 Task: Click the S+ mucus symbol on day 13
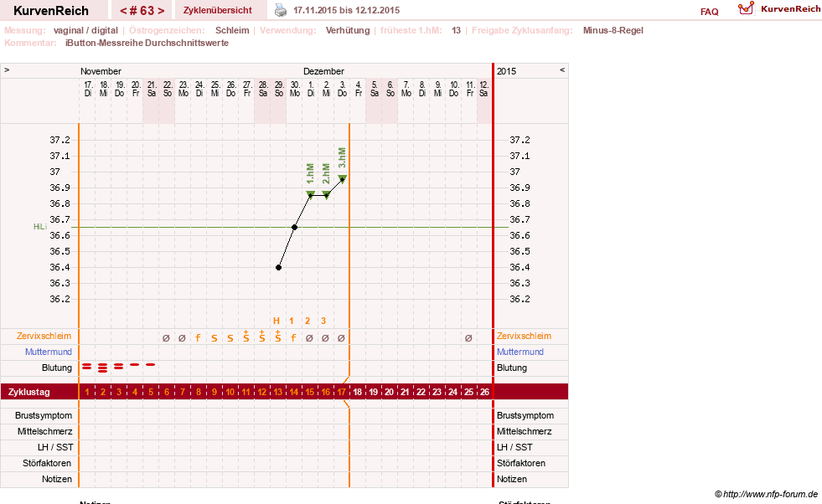pos(278,336)
